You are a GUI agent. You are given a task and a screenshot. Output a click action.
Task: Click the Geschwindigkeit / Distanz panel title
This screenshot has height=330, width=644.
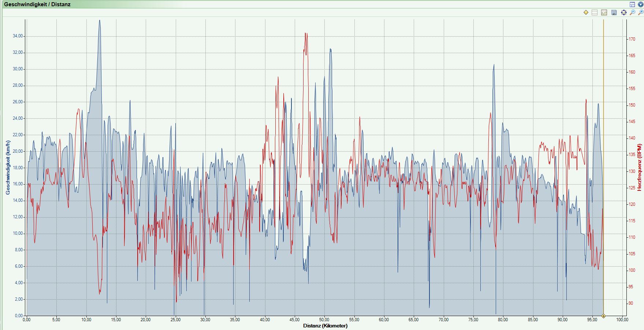37,4
